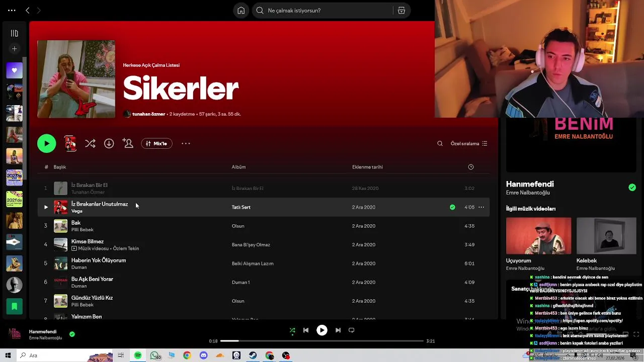Open album Bana Bi'şey Olmaz
644x362 pixels.
pos(251,245)
